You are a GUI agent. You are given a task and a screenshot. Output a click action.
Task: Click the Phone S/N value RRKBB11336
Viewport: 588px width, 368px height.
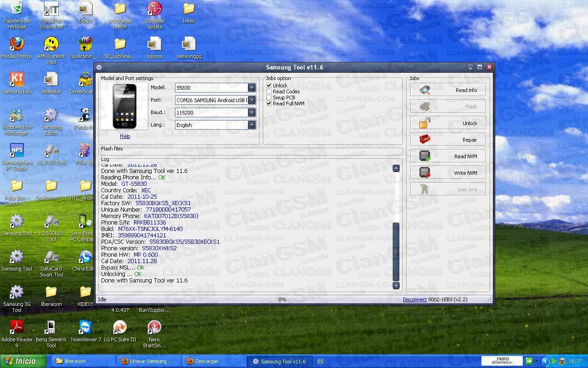coord(150,222)
